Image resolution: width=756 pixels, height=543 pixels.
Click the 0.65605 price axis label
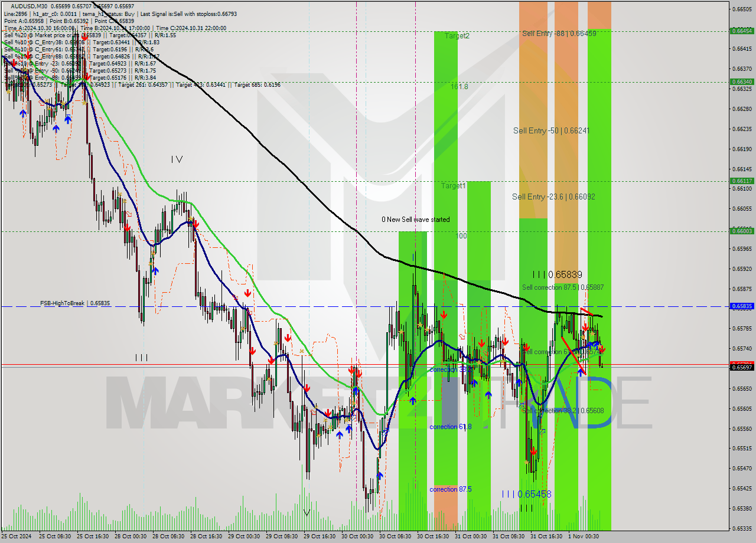pos(742,408)
